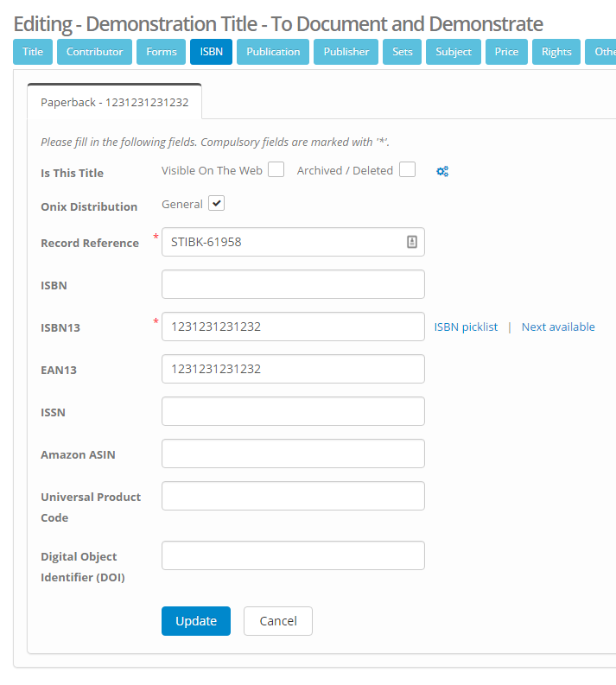The image size is (616, 685).
Task: Tick the Archived / Deleted checkbox
Action: point(407,170)
